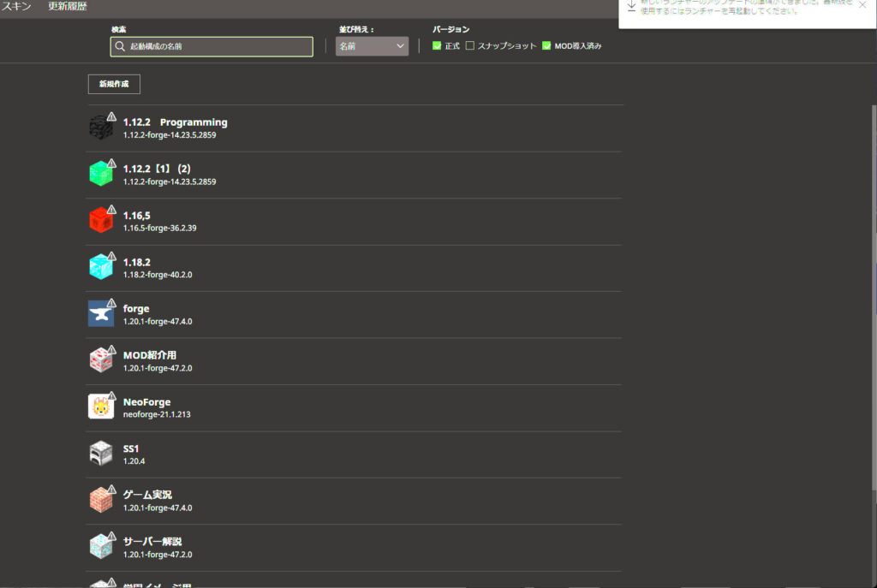This screenshot has height=588, width=877.
Task: Click the download icon in update notification
Action: click(x=631, y=5)
